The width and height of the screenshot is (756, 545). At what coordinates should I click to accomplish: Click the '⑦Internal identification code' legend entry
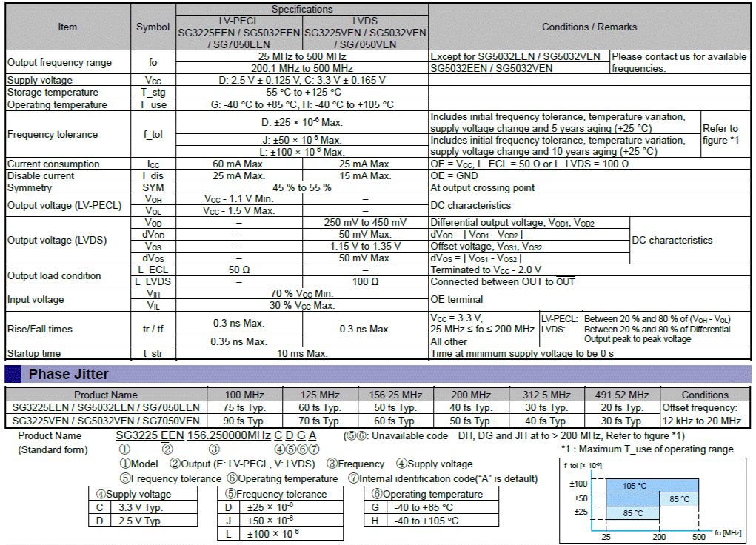443,478
